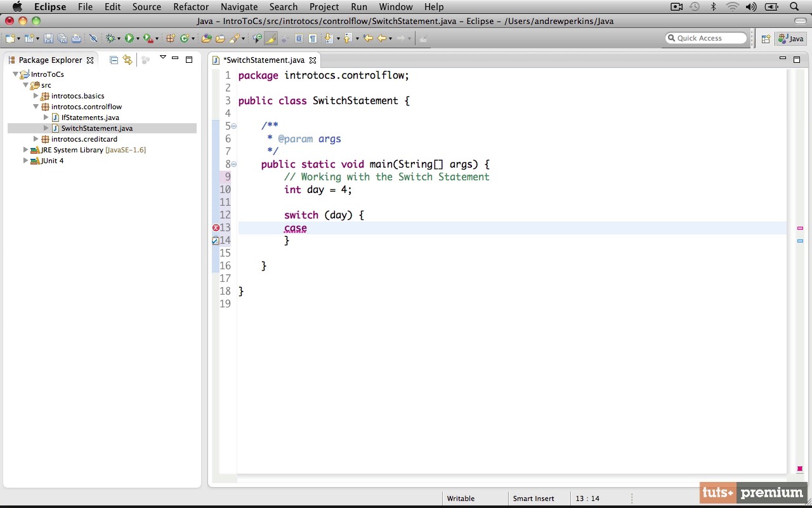Viewport: 812px width, 508px height.
Task: Click the pink overview ruler error marker
Action: pos(800,228)
